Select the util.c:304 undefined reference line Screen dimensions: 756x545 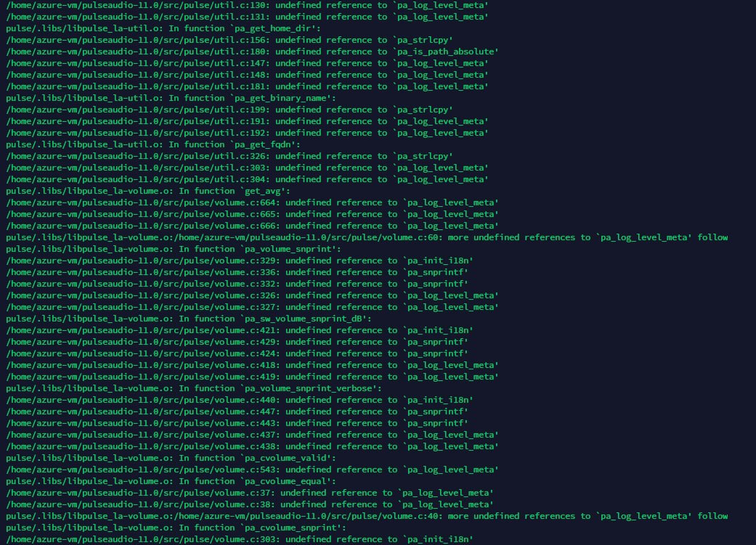248,179
